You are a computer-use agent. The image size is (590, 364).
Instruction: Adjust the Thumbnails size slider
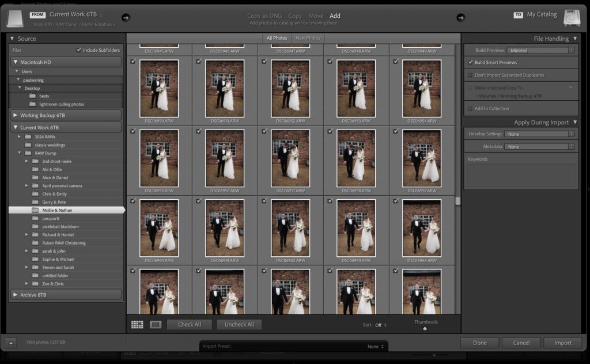tap(425, 328)
